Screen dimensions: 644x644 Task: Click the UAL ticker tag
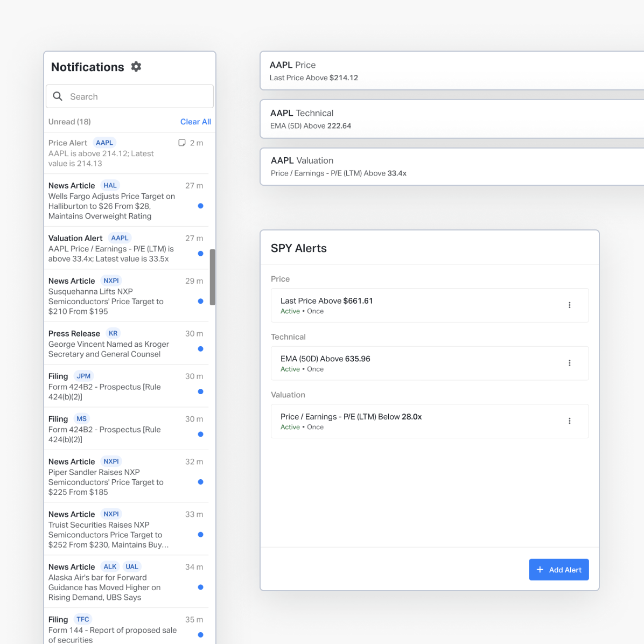(132, 566)
